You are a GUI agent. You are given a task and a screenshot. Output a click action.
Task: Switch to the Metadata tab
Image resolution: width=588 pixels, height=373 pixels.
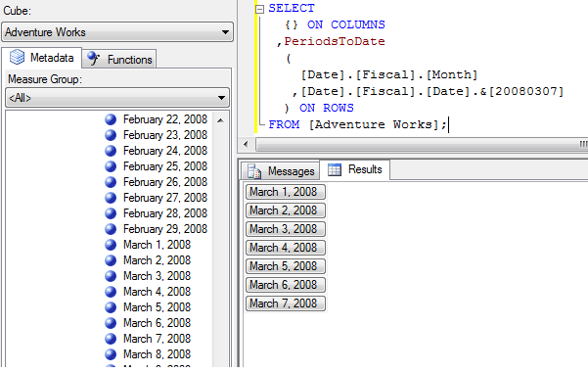(42, 58)
